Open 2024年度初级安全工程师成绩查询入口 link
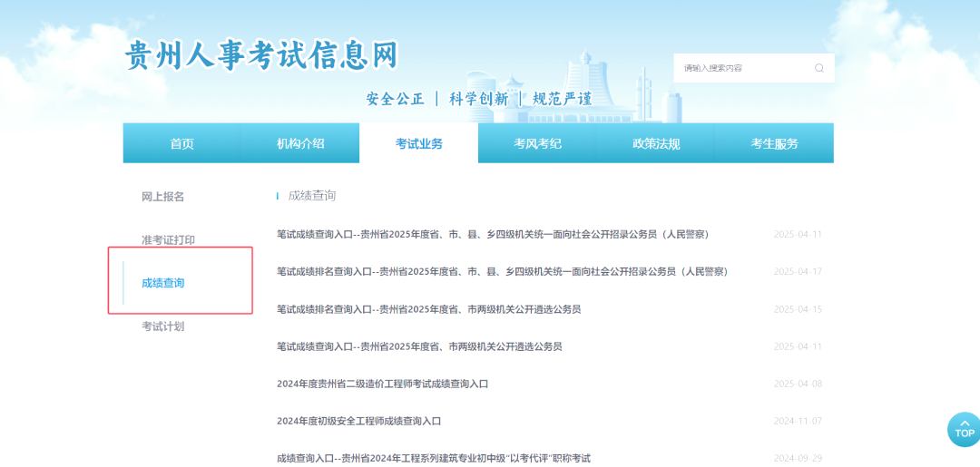The height and width of the screenshot is (467, 980). (358, 421)
